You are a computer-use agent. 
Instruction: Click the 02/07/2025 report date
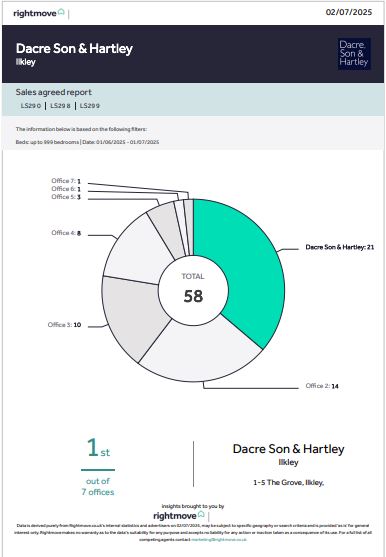pos(349,12)
